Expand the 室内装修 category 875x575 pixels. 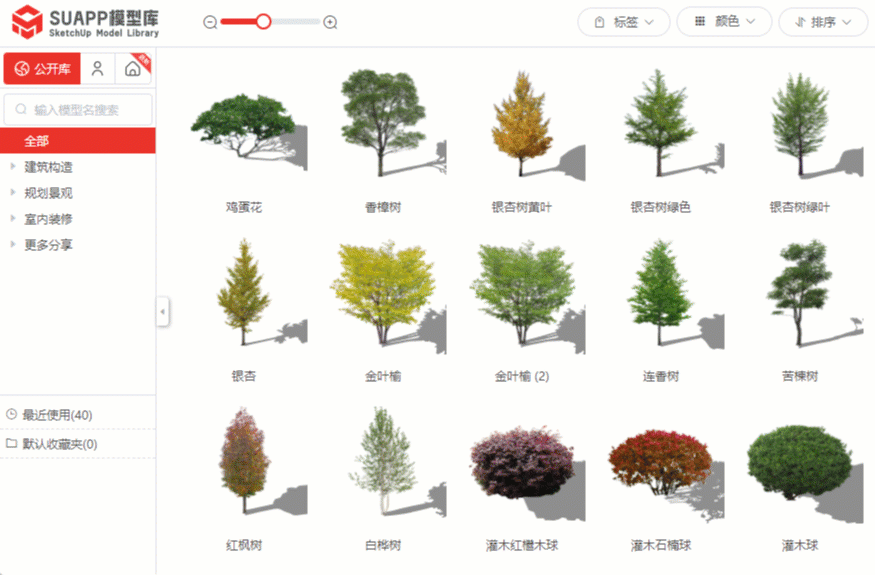pos(13,219)
